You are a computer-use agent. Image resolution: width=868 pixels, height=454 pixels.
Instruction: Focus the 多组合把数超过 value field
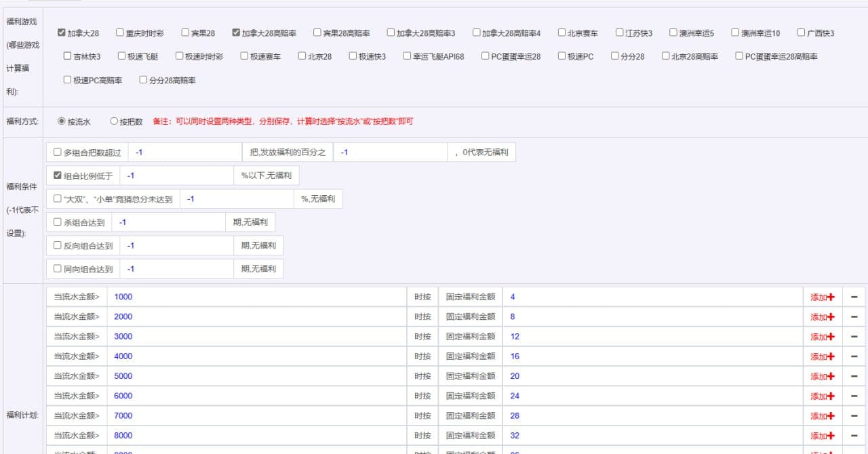(185, 152)
